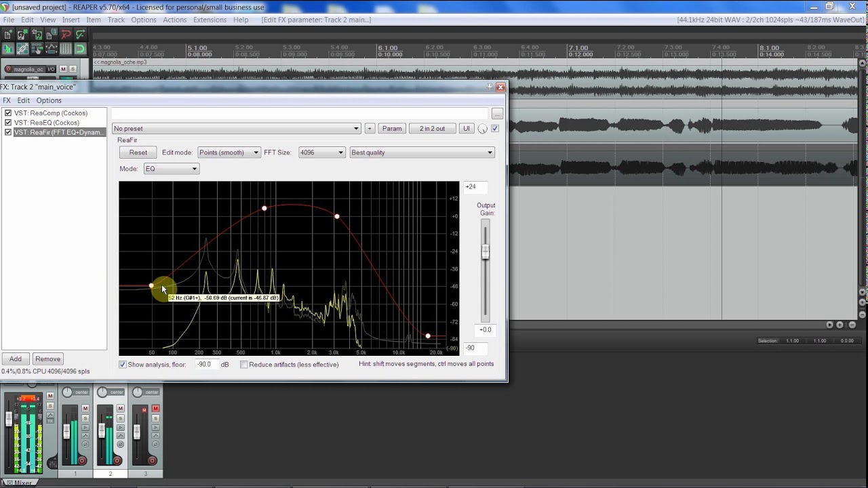Open the Track menu

(116, 20)
